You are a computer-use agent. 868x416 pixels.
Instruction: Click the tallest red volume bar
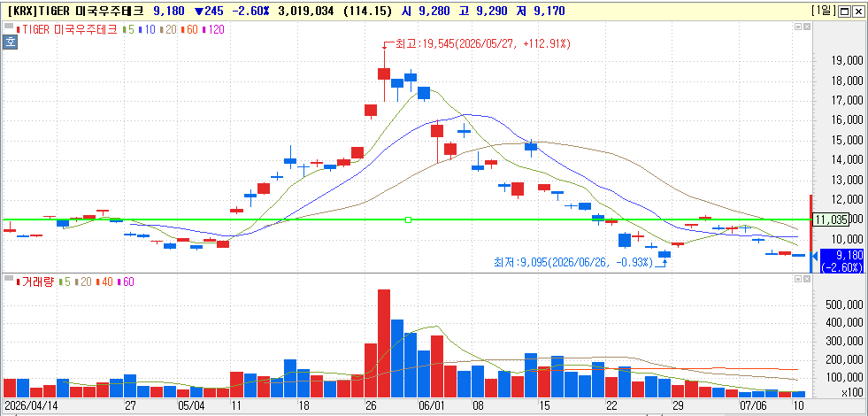click(384, 343)
